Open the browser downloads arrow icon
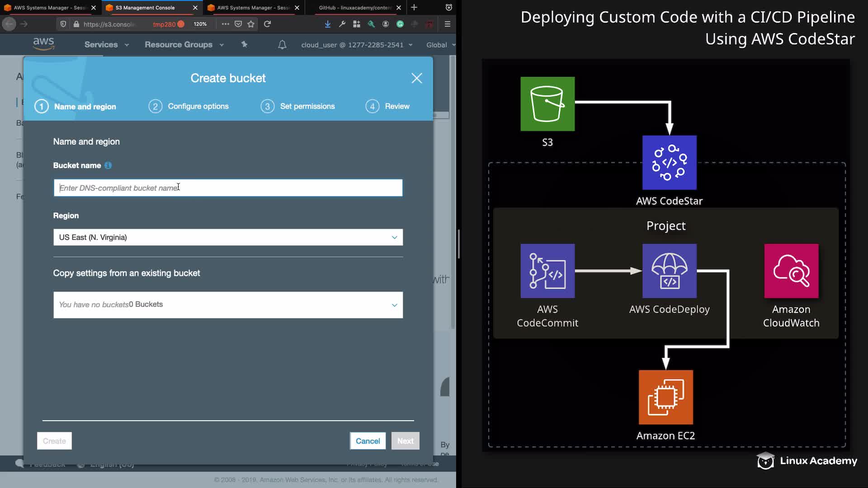868x488 pixels. [x=328, y=24]
